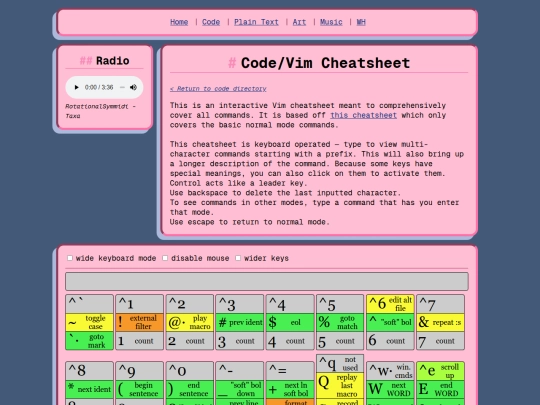Click the ! external filter key

[x=139, y=322]
